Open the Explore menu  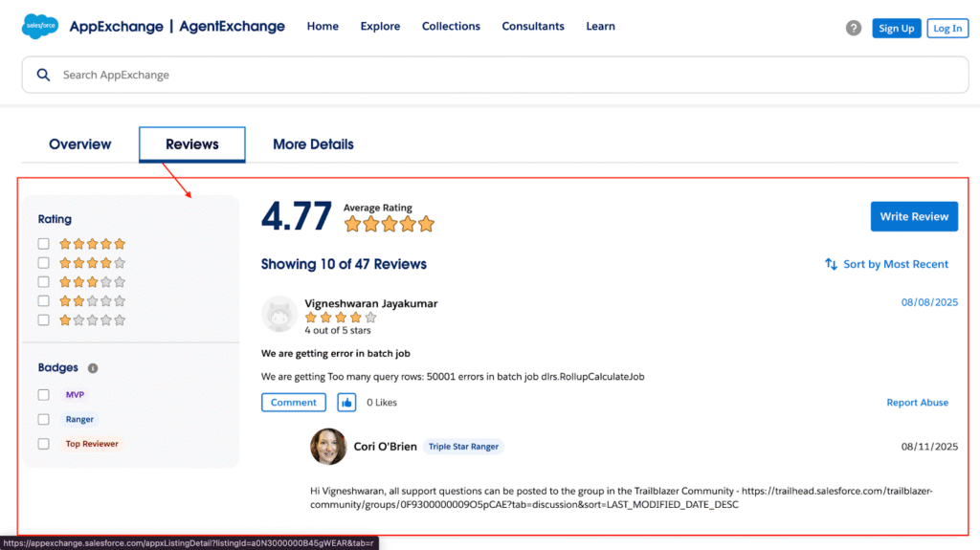tap(380, 26)
